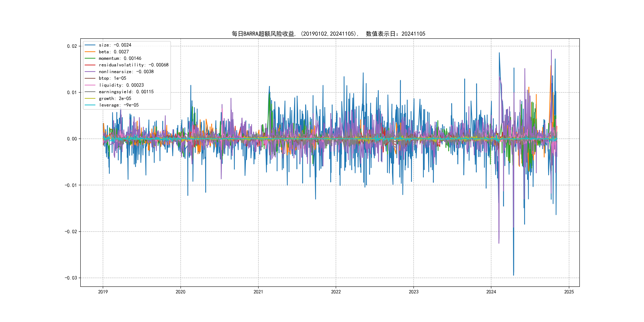This screenshot has height=322, width=644.
Task: Click the 2025 x-axis tick label
Action: 569,292
